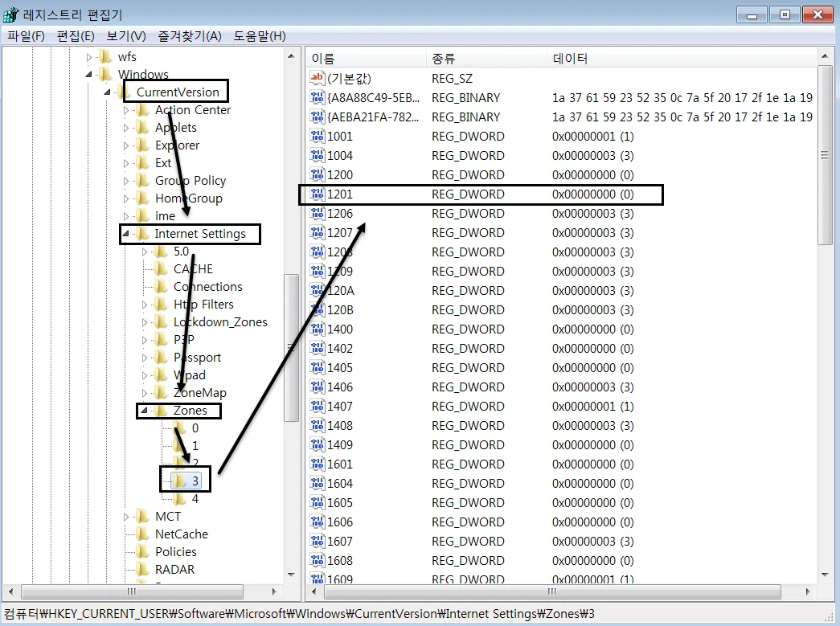Image resolution: width=840 pixels, height=626 pixels.
Task: Click the {A8A88C49-5EB binary value icon
Action: (318, 97)
